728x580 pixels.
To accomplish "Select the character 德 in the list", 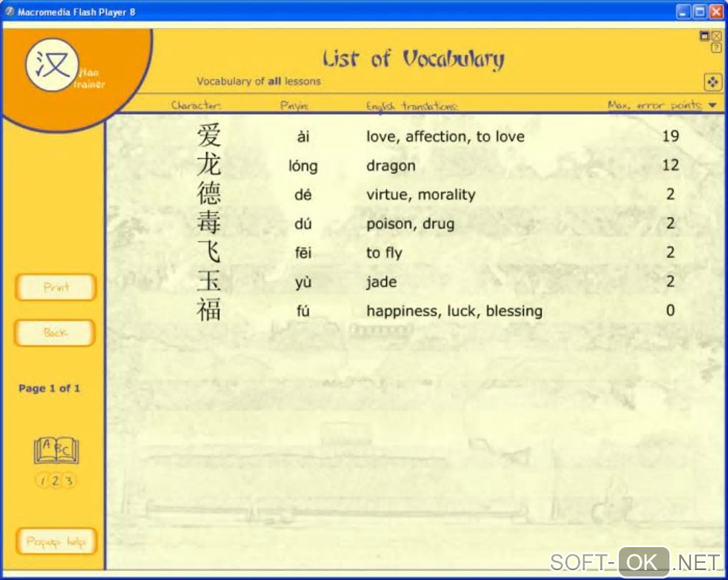I will pyautogui.click(x=208, y=193).
